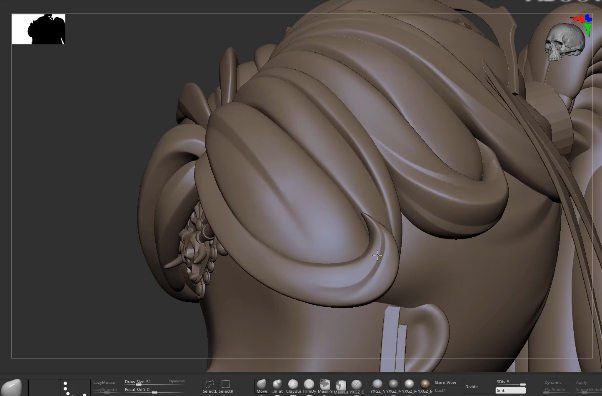602x396 pixels.
Task: Click the Dynamic button at bottom right
Action: [x=552, y=383]
